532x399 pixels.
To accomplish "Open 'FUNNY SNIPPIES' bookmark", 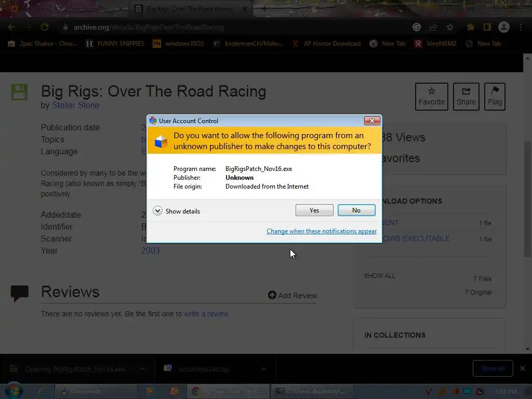I will (x=115, y=44).
